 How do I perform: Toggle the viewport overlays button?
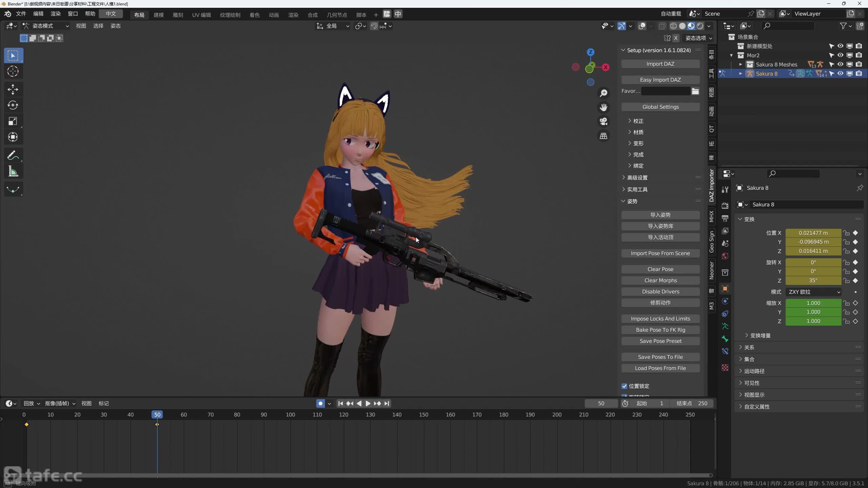click(642, 26)
